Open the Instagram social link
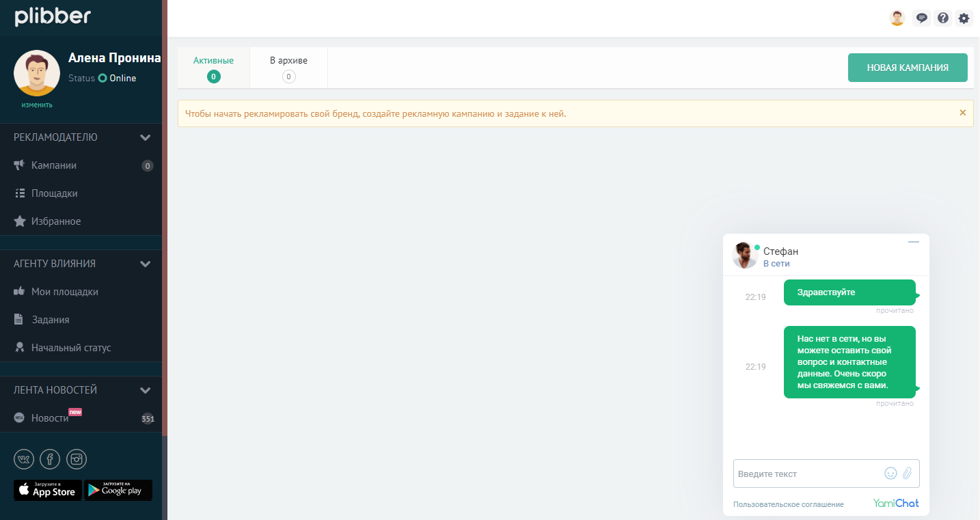 [x=77, y=459]
